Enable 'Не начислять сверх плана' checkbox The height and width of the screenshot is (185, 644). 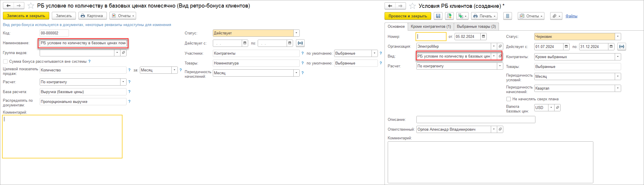[508, 99]
